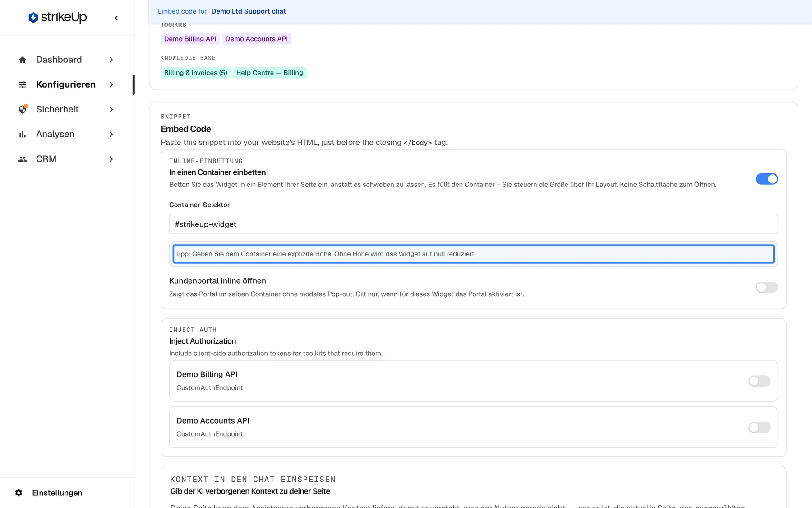Click the INLINE-EINBETTUNG label
This screenshot has width=812, height=508.
[x=206, y=161]
